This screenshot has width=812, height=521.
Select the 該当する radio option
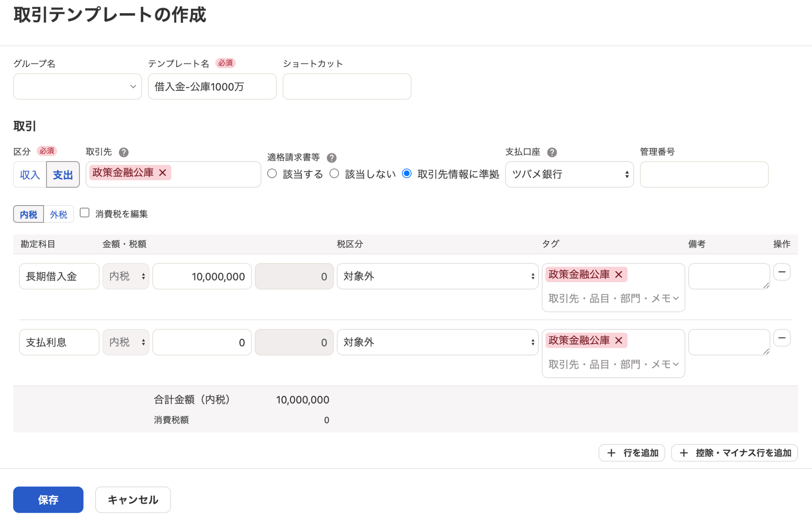click(x=272, y=173)
